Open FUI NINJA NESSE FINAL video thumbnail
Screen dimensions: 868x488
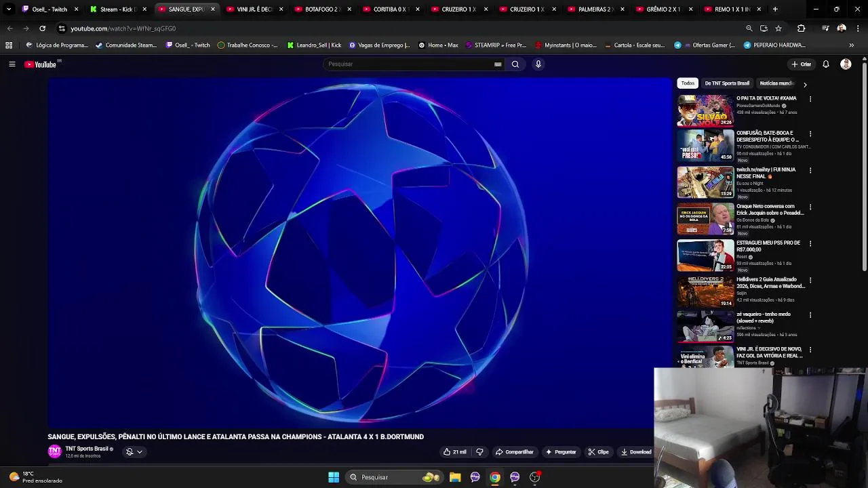[x=705, y=182]
